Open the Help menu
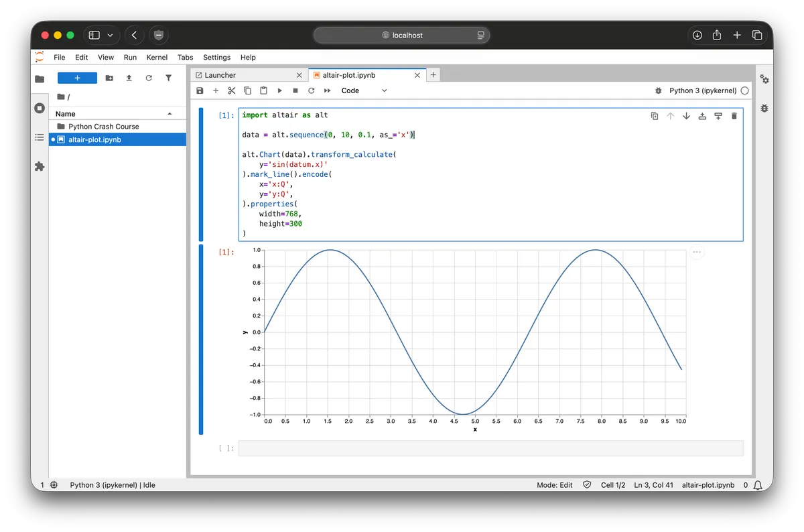 pyautogui.click(x=248, y=58)
